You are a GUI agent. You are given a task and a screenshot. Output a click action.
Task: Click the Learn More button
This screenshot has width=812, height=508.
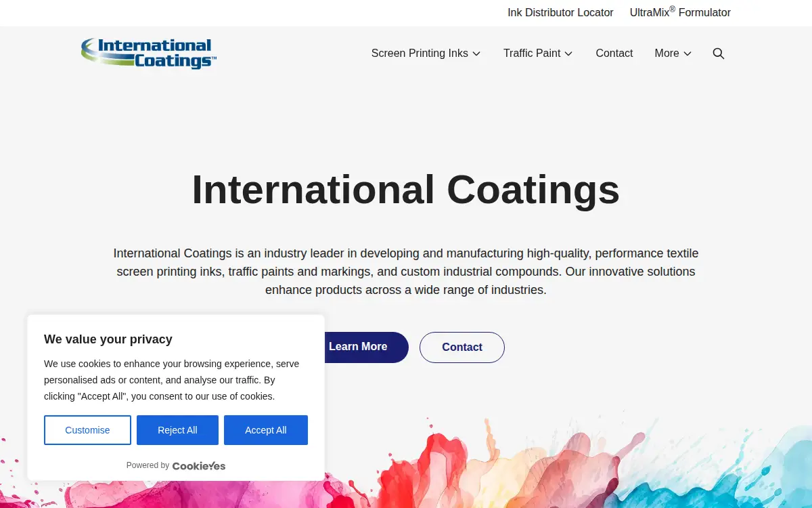[x=358, y=347]
